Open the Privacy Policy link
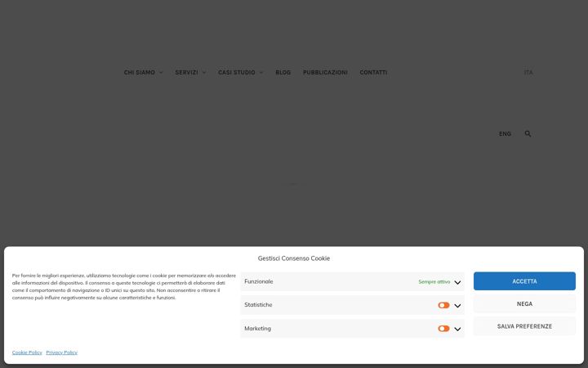588x368 pixels. 61,352
